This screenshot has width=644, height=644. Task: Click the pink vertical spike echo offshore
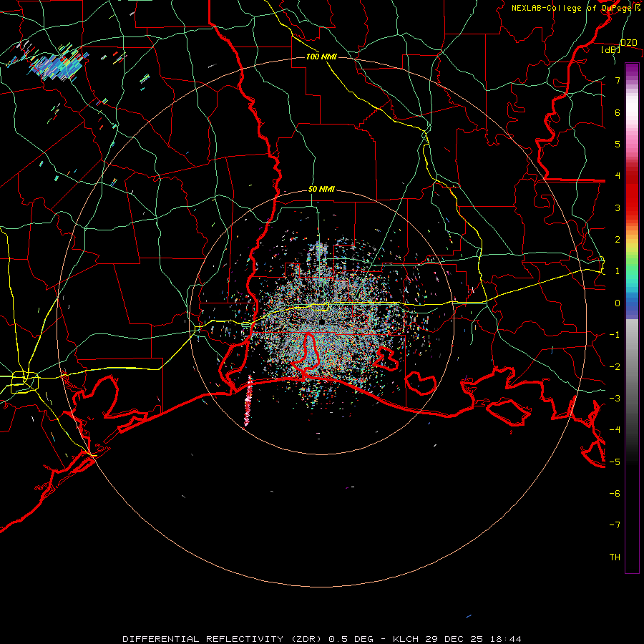point(248,401)
